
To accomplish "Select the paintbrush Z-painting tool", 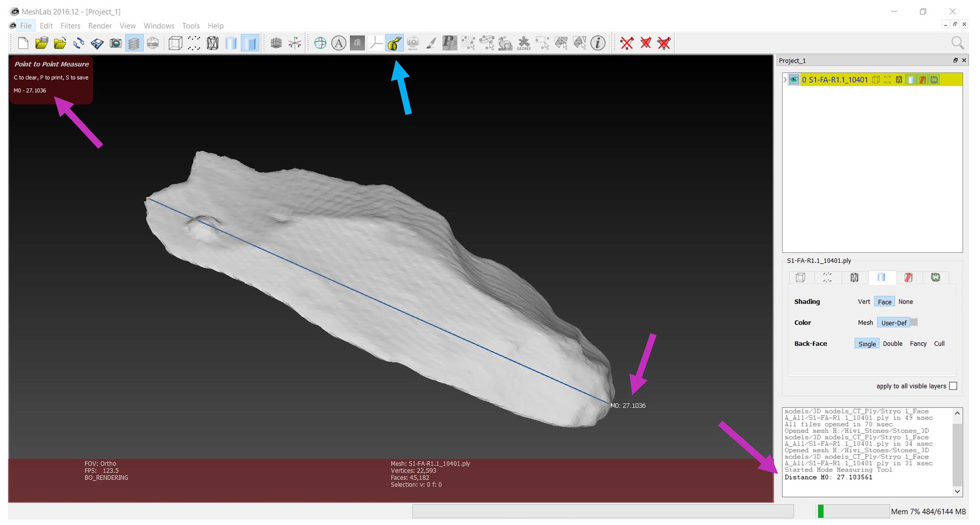I will click(431, 43).
